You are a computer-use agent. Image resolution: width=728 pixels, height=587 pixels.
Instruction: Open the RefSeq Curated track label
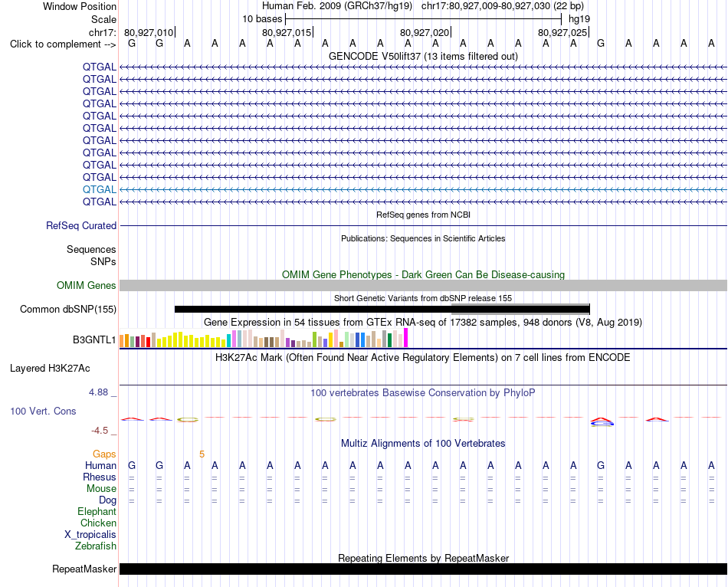pyautogui.click(x=81, y=226)
